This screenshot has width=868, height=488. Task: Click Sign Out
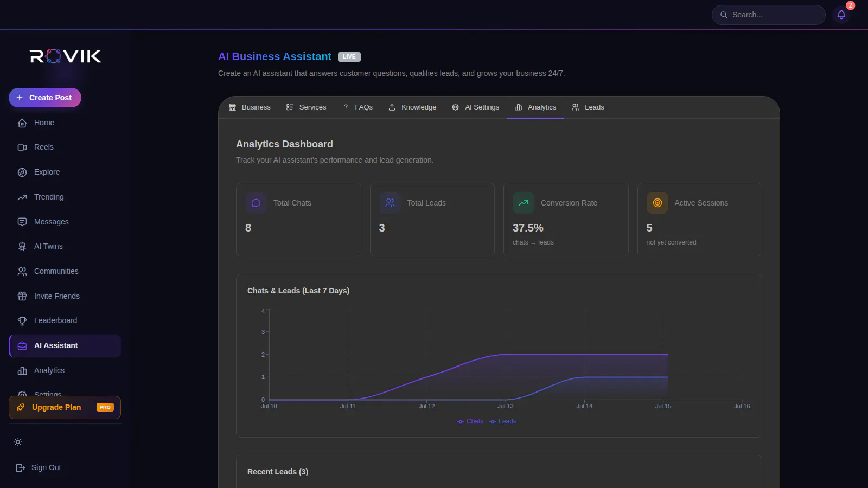(38, 467)
